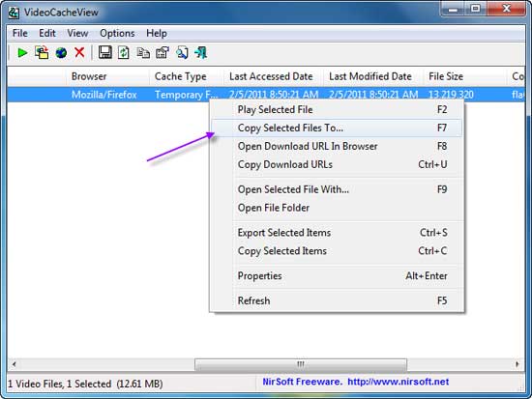
Task: Click the Copy Selected Items toolbar icon
Action: 143,53
